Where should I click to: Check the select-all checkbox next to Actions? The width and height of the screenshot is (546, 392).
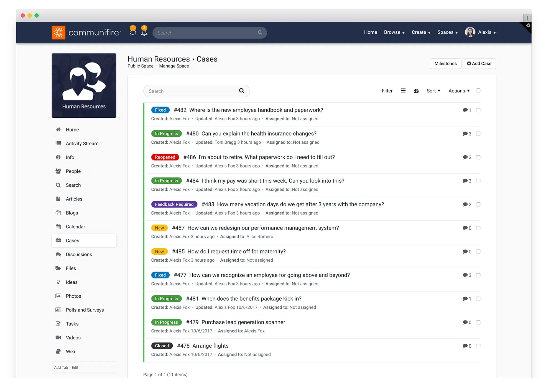pos(478,91)
